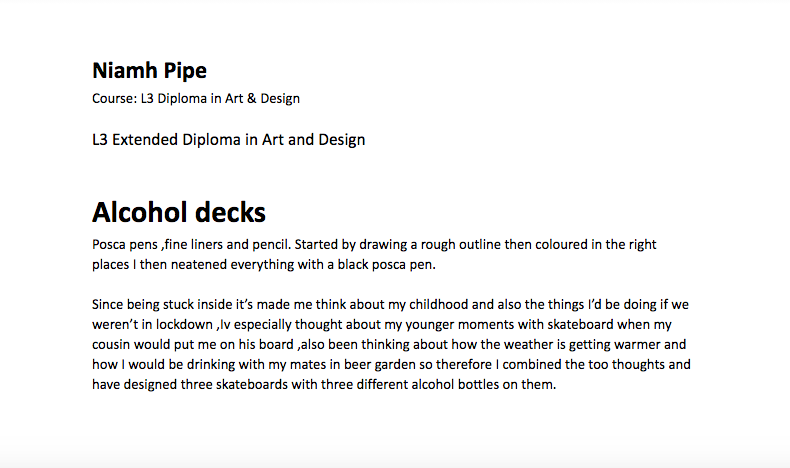790x468 pixels.
Task: Click the 'Niamh Pipe' name heading
Action: click(x=149, y=71)
